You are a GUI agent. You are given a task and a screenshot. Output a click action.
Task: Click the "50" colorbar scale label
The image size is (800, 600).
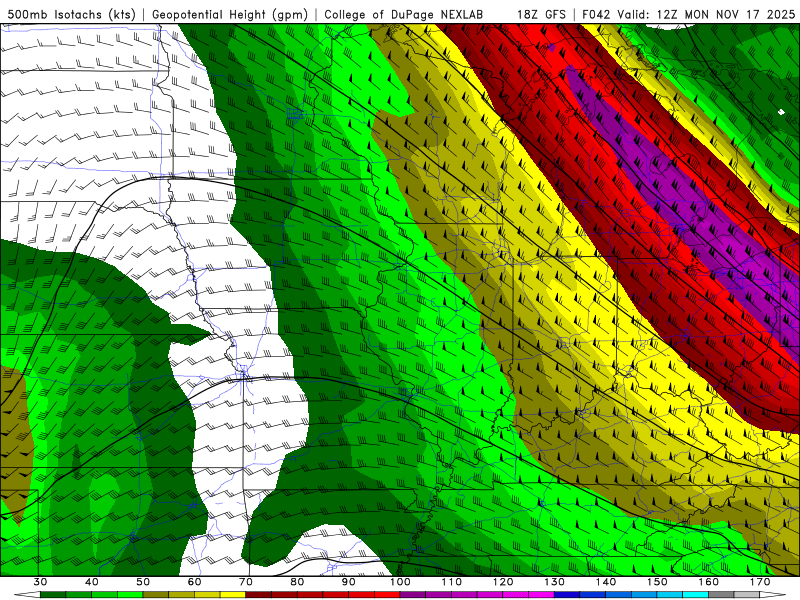tap(143, 582)
